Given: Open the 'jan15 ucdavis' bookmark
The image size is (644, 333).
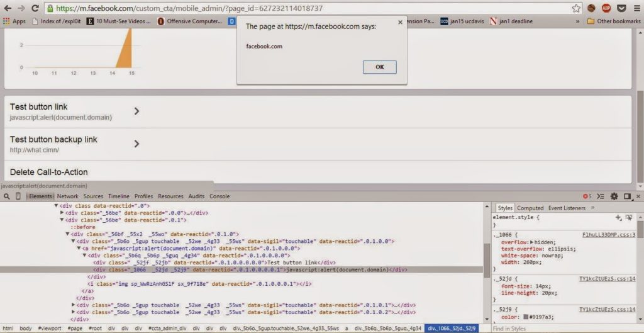Looking at the screenshot, I should (x=462, y=21).
